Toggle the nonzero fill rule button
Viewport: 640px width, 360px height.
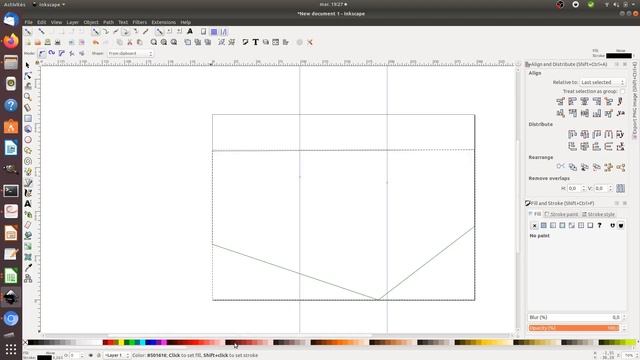[621, 225]
